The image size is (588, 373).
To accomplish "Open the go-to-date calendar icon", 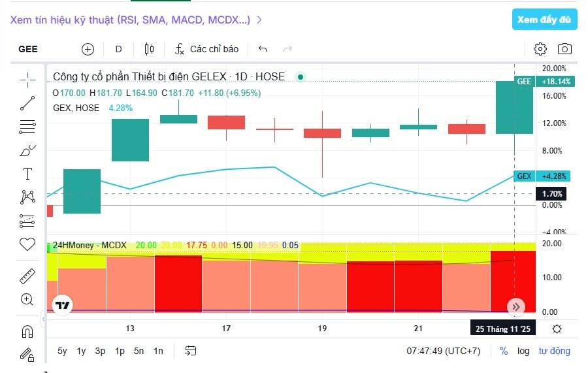I will click(x=191, y=351).
